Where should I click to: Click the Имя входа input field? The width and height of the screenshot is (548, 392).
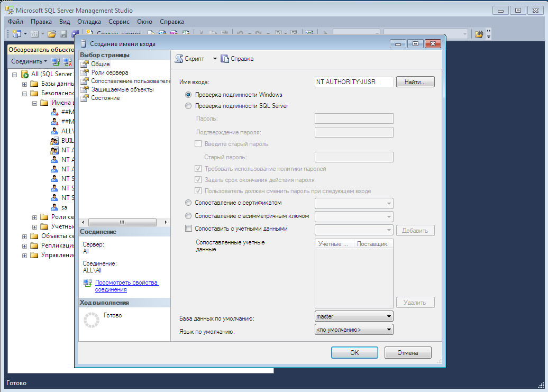354,82
